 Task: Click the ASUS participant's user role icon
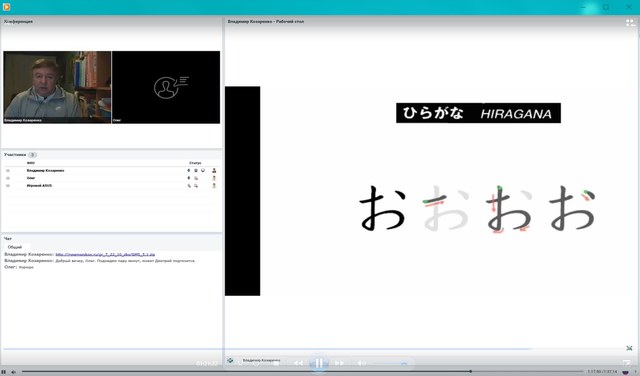pos(214,186)
